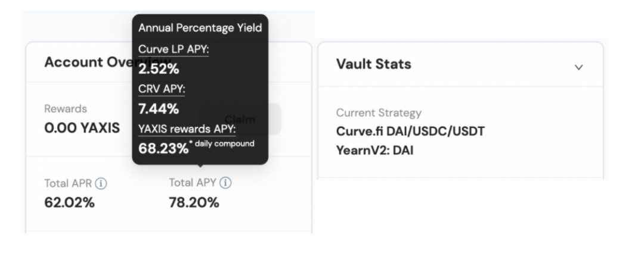Click the 0.00 YAXIS rewards balance

pyautogui.click(x=81, y=129)
